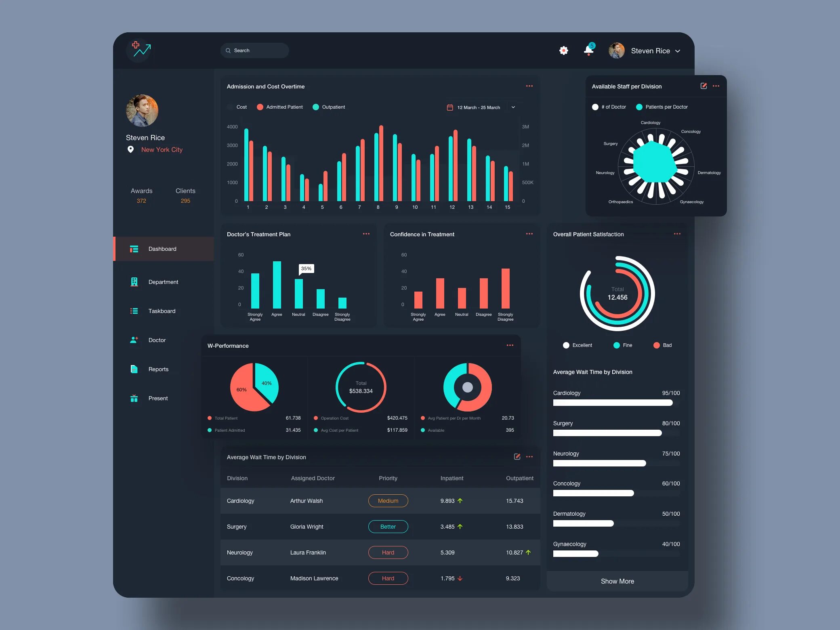This screenshot has width=840, height=630.
Task: Click the settings gear icon
Action: pos(565,50)
